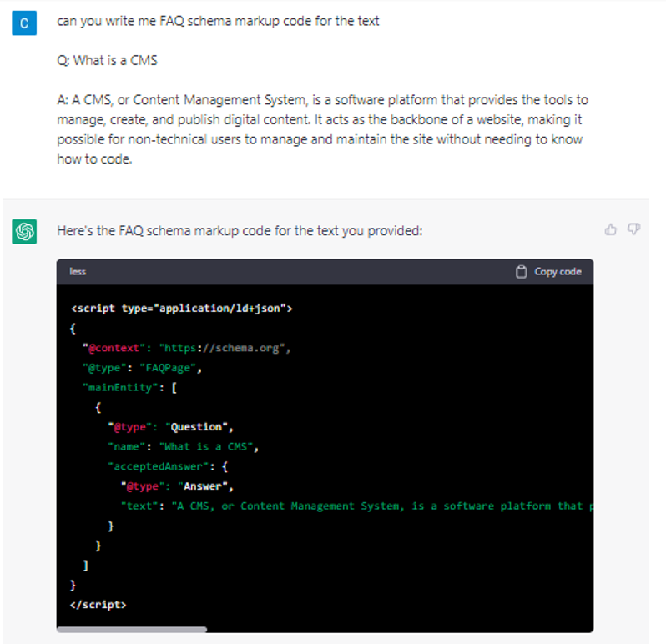
Task: Click the reply text 'Here's the FAQ schema markup code'
Action: (x=240, y=230)
